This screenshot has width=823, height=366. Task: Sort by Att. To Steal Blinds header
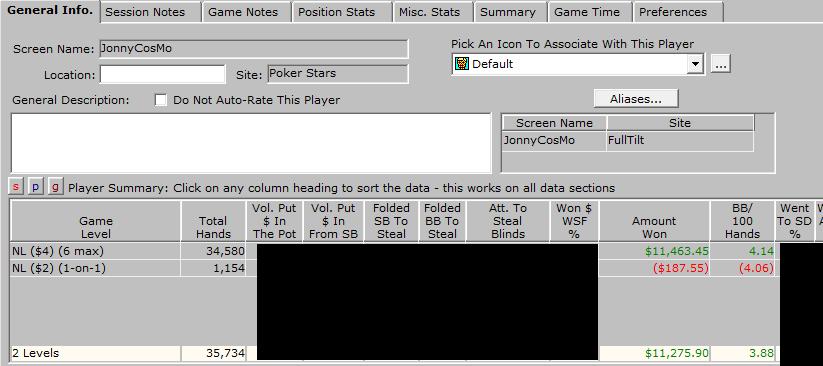[508, 221]
